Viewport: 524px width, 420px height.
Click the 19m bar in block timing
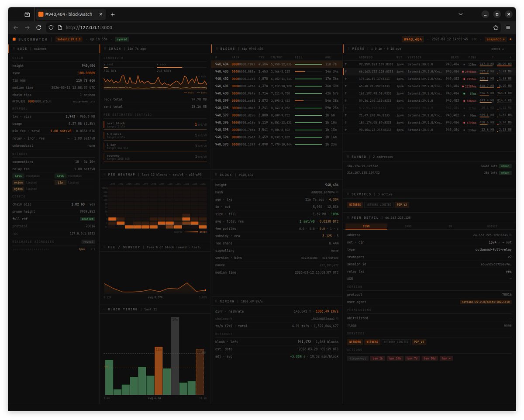(x=175, y=356)
